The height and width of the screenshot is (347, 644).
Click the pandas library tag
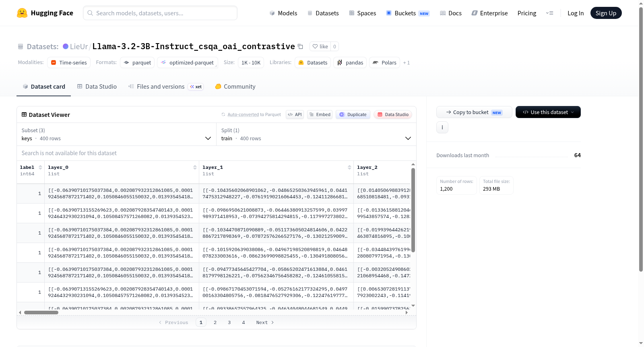(350, 62)
